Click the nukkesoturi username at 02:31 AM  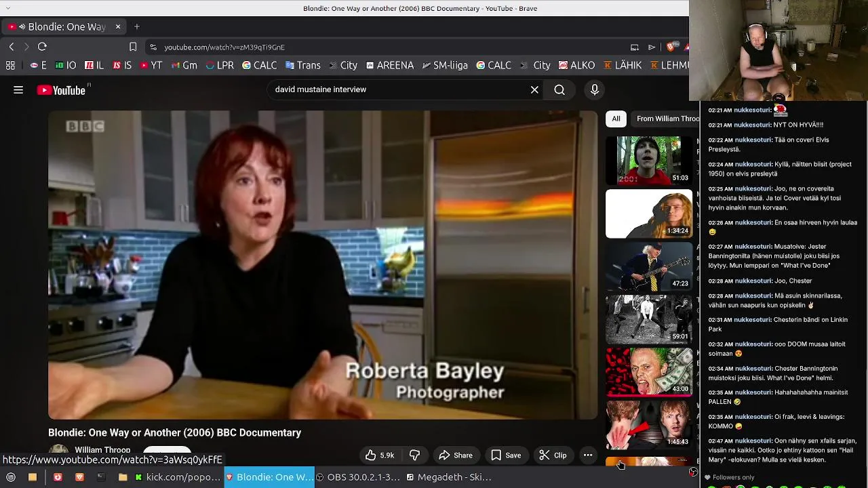[753, 320]
